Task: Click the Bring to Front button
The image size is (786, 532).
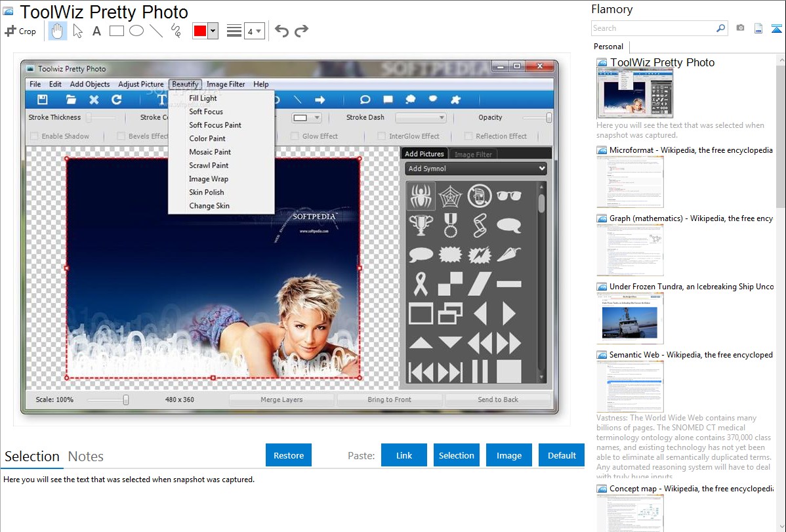Action: (x=390, y=399)
